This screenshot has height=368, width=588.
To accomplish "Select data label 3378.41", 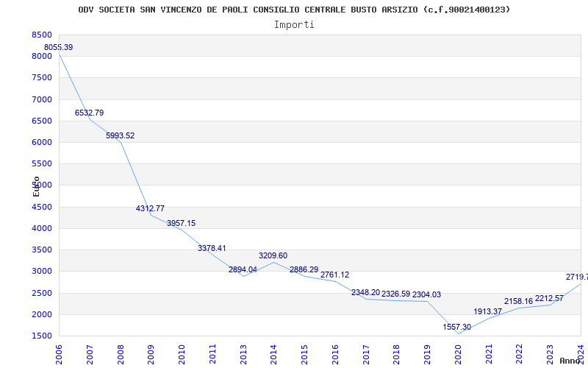I will (212, 249).
